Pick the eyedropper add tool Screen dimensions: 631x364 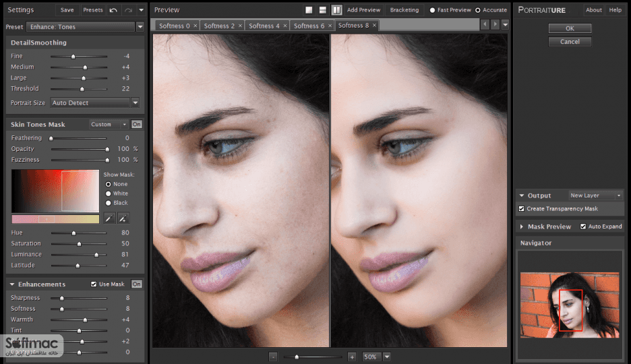coord(123,218)
